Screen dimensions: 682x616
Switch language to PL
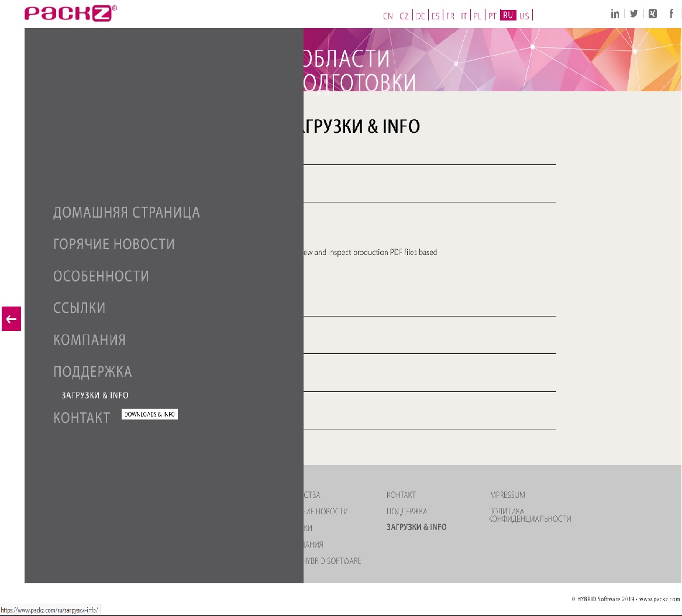point(477,16)
